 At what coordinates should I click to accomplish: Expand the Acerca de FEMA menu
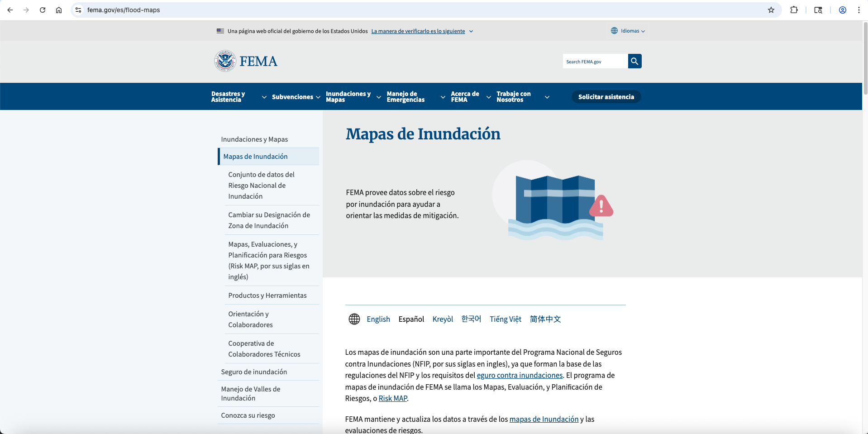tap(471, 97)
